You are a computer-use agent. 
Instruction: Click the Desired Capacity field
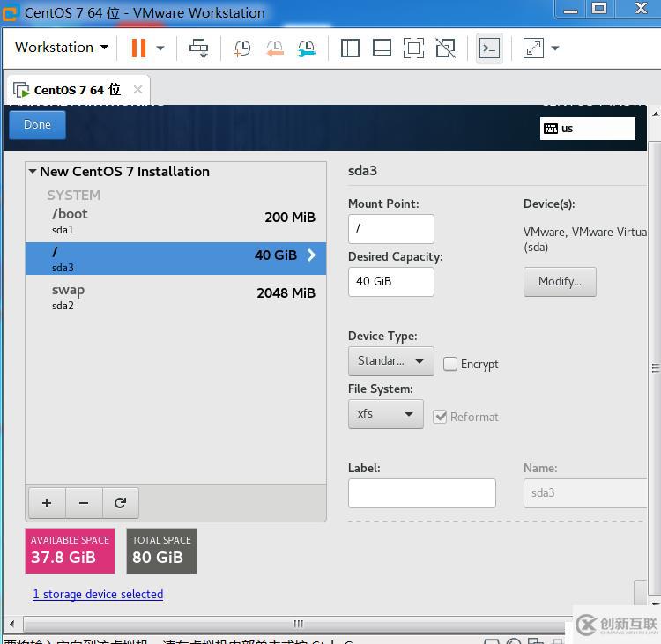coord(390,282)
